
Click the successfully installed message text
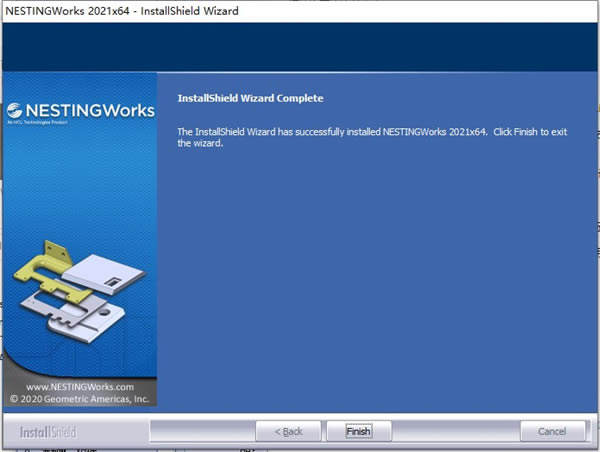pyautogui.click(x=372, y=137)
